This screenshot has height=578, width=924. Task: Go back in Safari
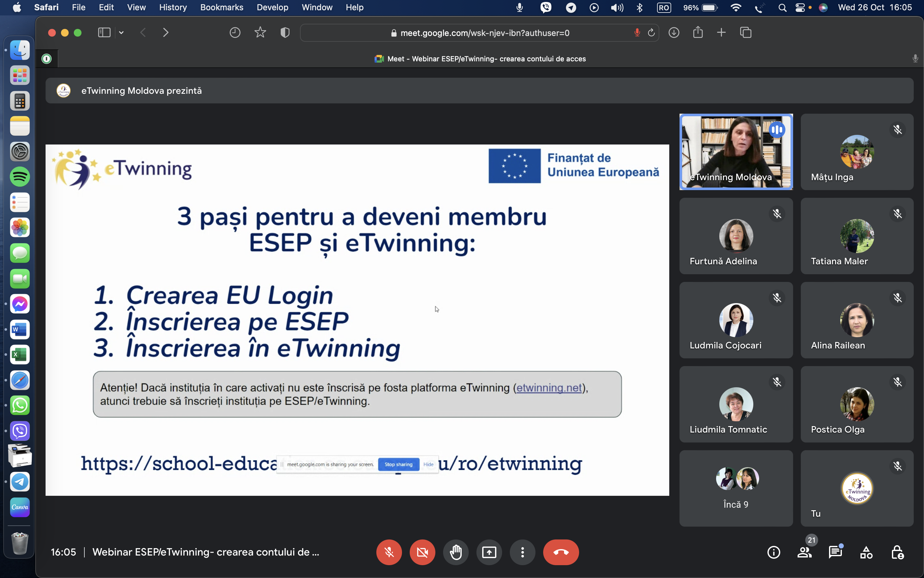pyautogui.click(x=143, y=32)
